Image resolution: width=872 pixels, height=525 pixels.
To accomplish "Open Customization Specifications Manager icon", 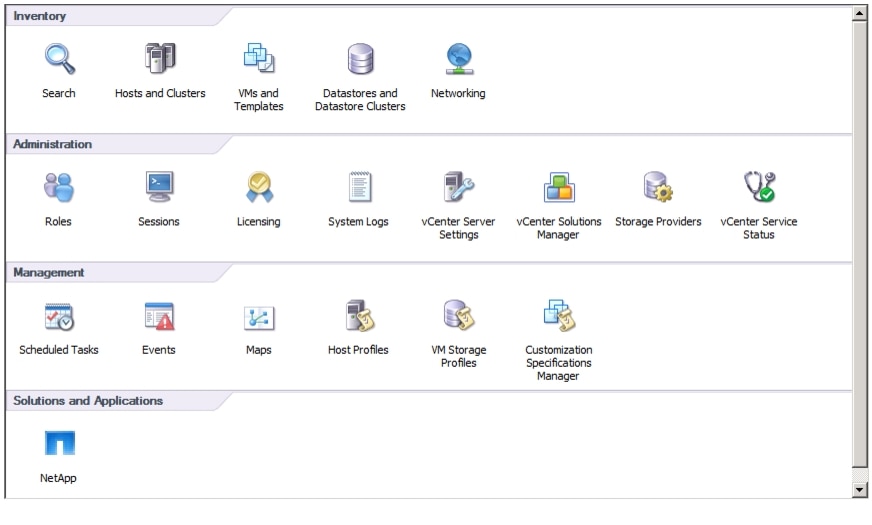I will click(x=559, y=315).
